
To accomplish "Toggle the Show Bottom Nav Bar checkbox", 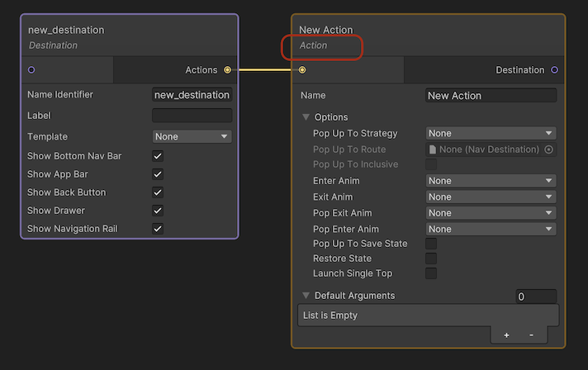I will pos(158,156).
